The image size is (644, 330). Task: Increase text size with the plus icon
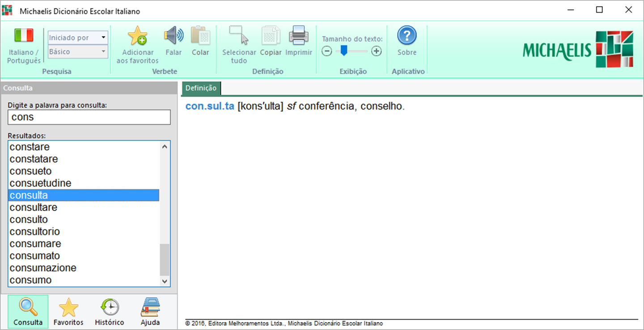377,51
